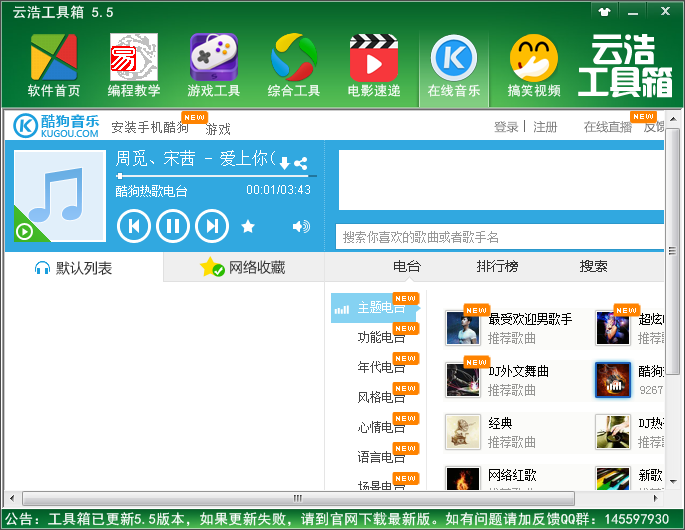The height and width of the screenshot is (530, 685).
Task: Share the current song
Action: [301, 163]
